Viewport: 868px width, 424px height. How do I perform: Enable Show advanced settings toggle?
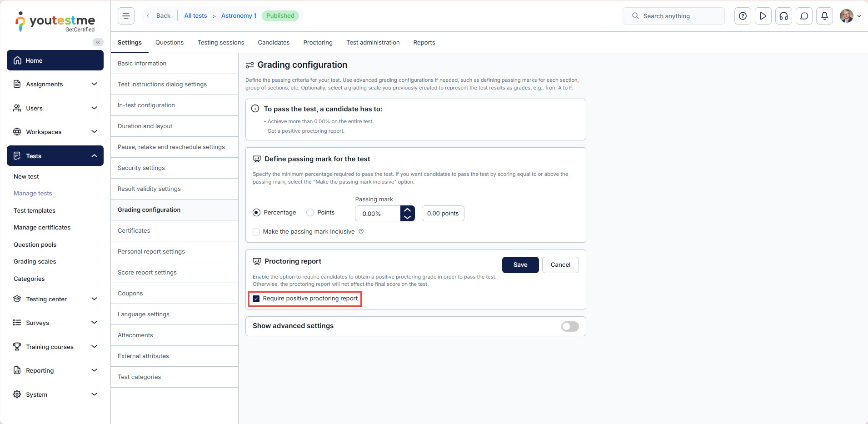[570, 326]
